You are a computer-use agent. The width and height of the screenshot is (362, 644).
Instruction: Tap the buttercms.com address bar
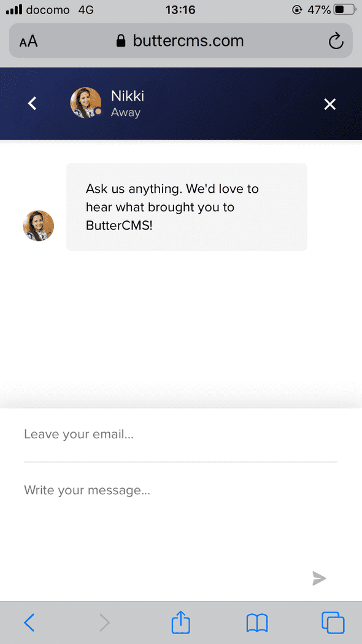coord(180,41)
